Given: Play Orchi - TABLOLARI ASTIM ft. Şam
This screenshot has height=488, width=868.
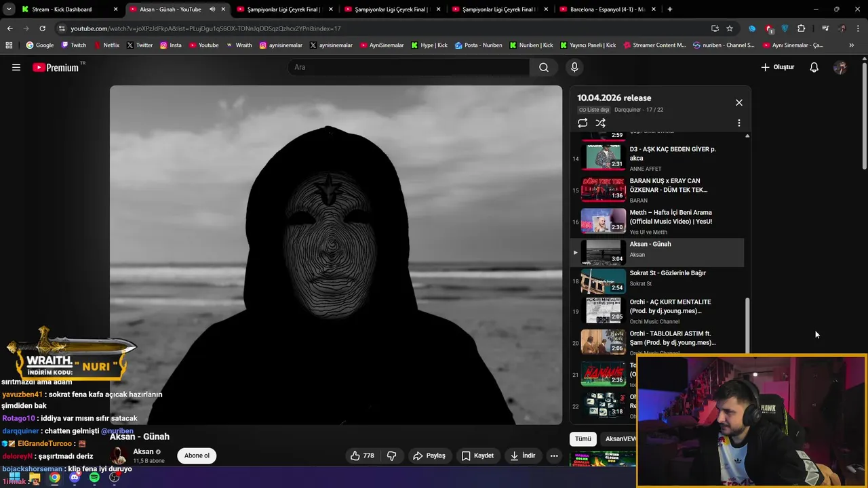Looking at the screenshot, I should (657, 342).
